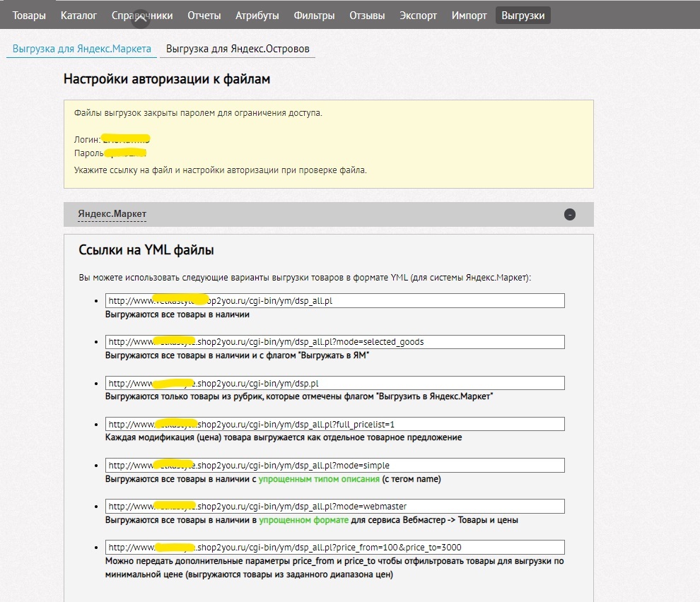Select the dsp.pl URL field
This screenshot has height=602, width=700.
pyautogui.click(x=335, y=384)
